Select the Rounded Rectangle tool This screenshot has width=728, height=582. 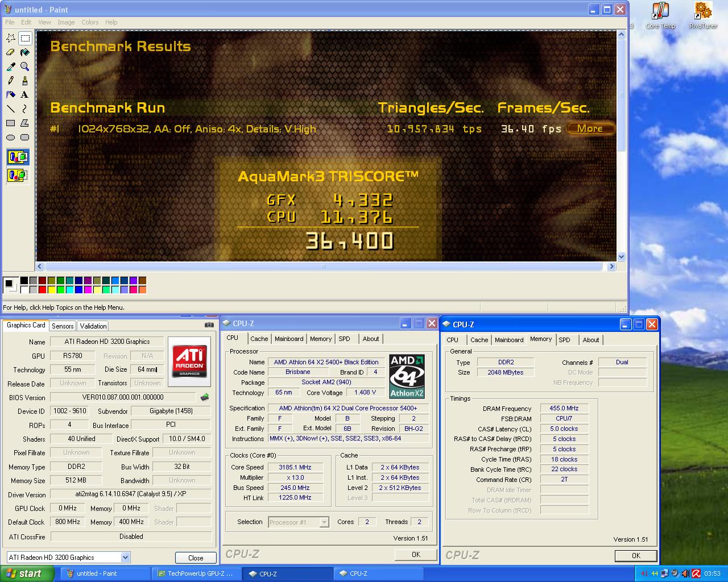[25, 138]
